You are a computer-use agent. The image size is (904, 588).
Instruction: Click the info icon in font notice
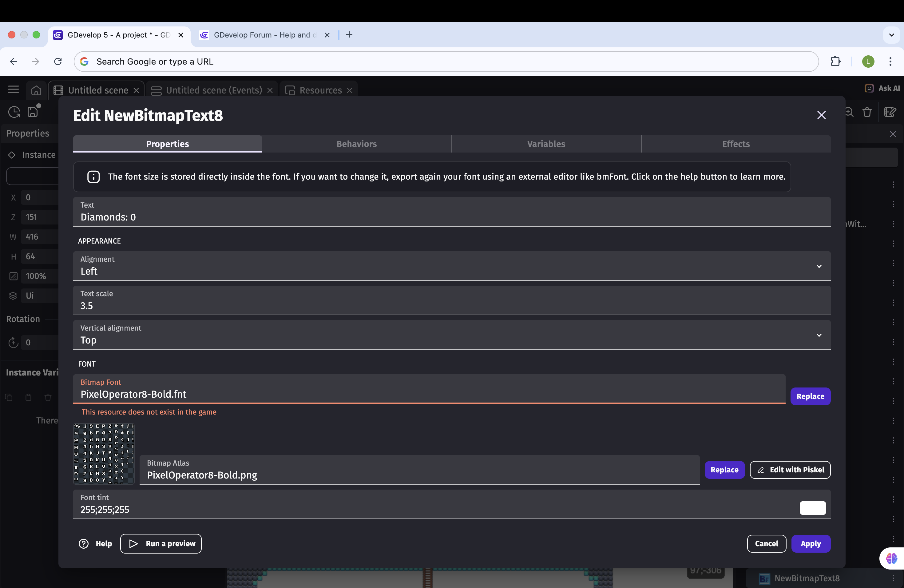[x=93, y=177]
